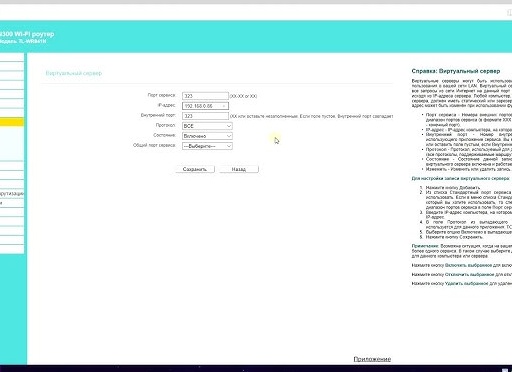512x372 pixels.
Task: Click the Справка: Виртуальный сервер help heading
Action: click(456, 71)
